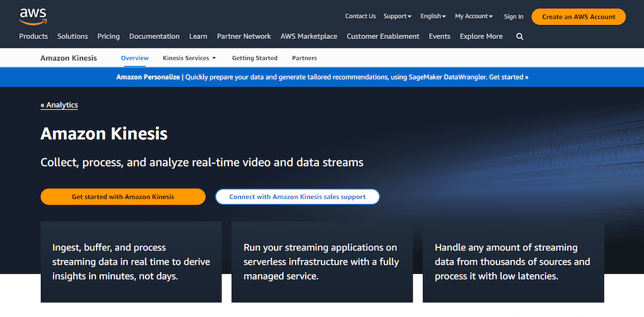The image size is (644, 317).
Task: Click Create an AWS Account button
Action: pyautogui.click(x=578, y=17)
